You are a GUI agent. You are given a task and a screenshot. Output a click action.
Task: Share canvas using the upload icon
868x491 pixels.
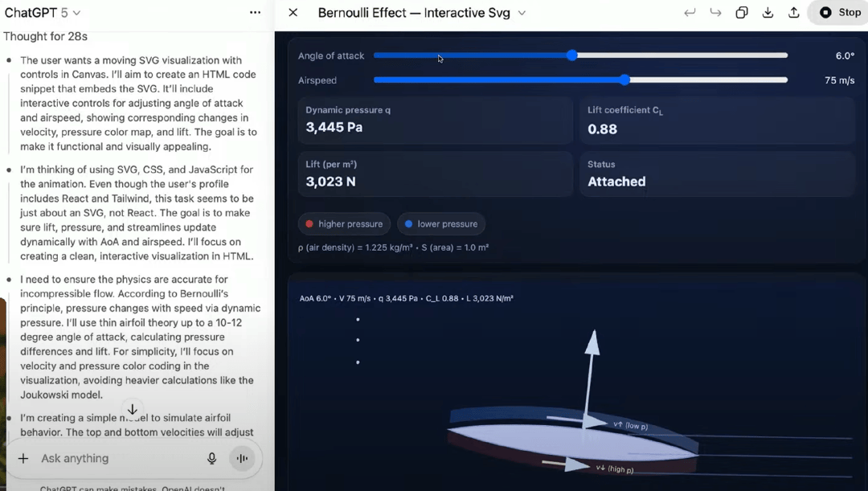(793, 13)
